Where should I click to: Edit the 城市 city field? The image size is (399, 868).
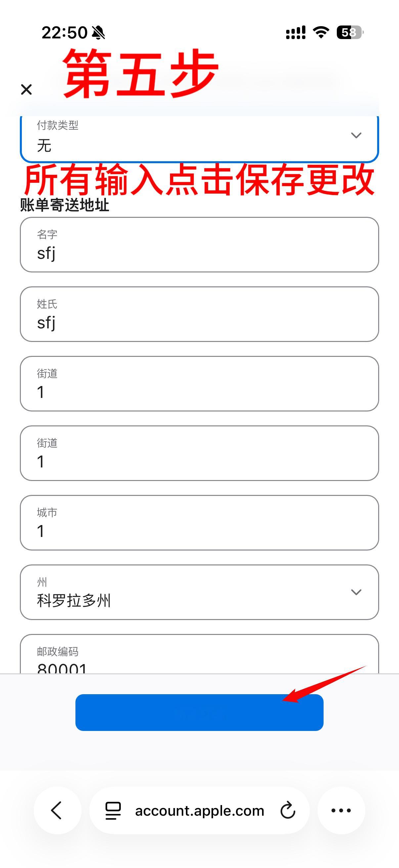click(x=199, y=523)
